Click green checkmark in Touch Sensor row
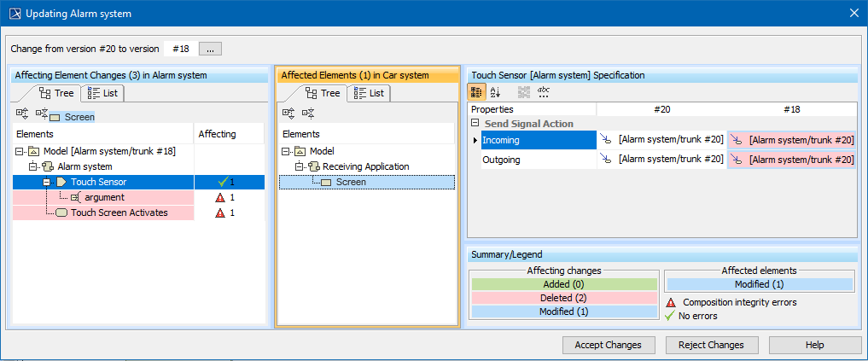The height and width of the screenshot is (361, 868). [x=223, y=182]
